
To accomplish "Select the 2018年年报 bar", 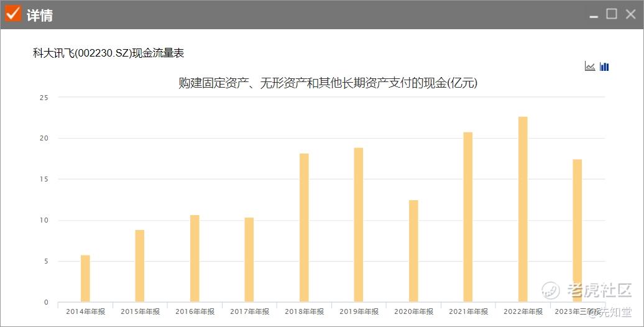I will tap(304, 228).
